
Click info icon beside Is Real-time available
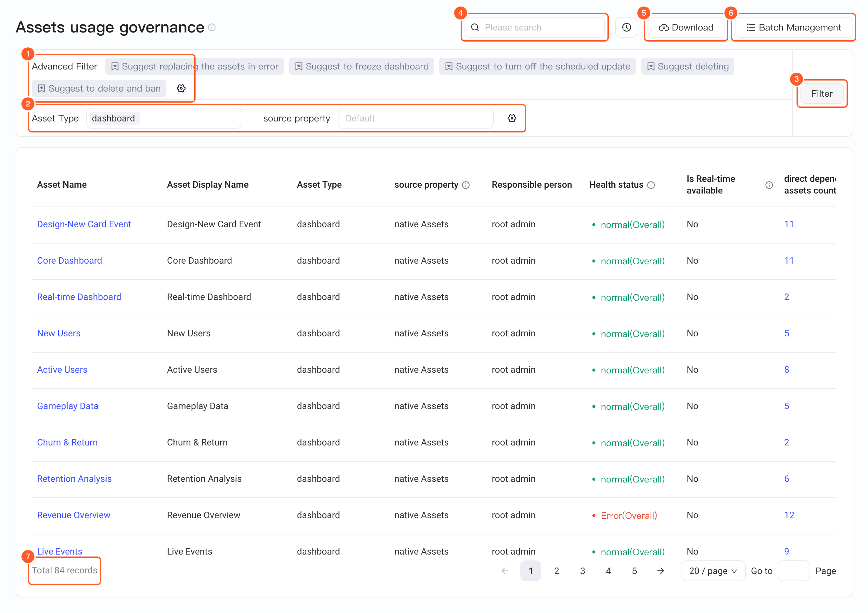769,185
